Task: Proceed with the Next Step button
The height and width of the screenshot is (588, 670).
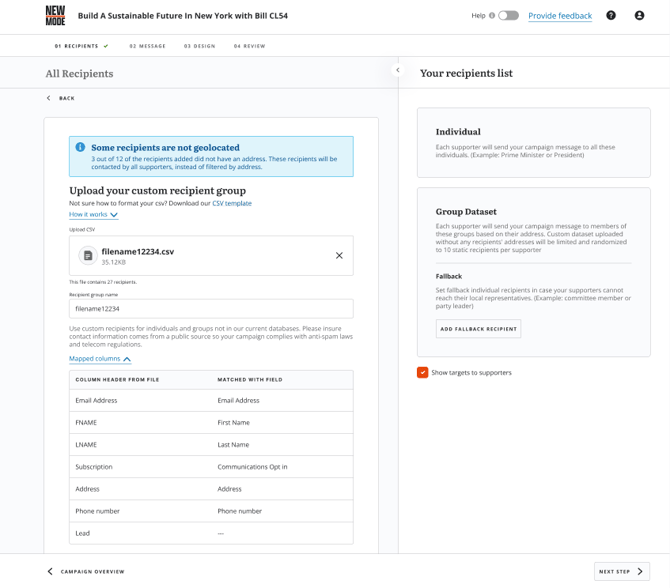Action: [x=621, y=571]
